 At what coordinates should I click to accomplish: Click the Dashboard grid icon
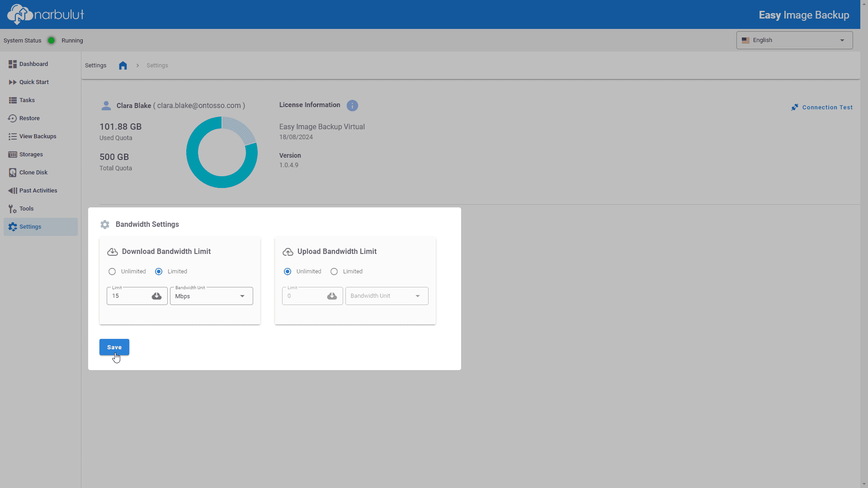click(x=13, y=64)
